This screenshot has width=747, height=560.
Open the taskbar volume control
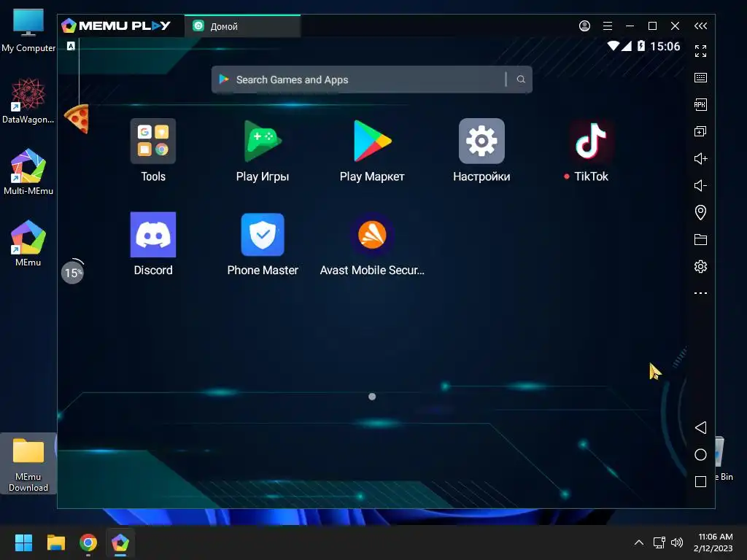[x=676, y=542]
